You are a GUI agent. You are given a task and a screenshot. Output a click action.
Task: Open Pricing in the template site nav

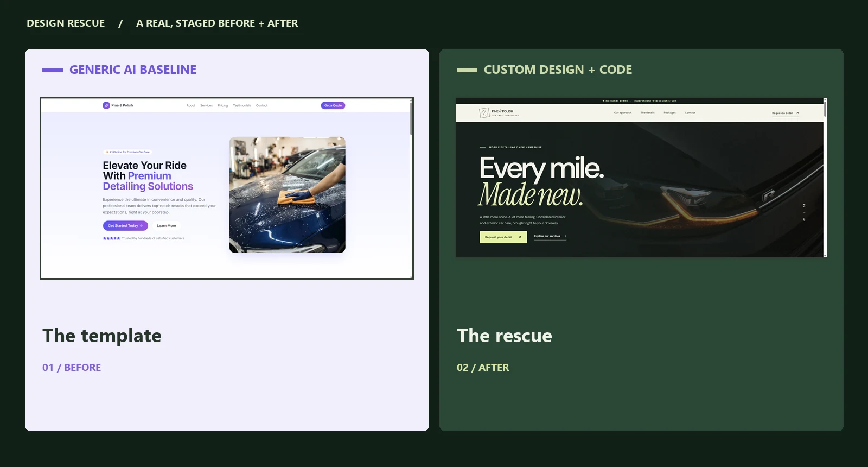(x=223, y=105)
